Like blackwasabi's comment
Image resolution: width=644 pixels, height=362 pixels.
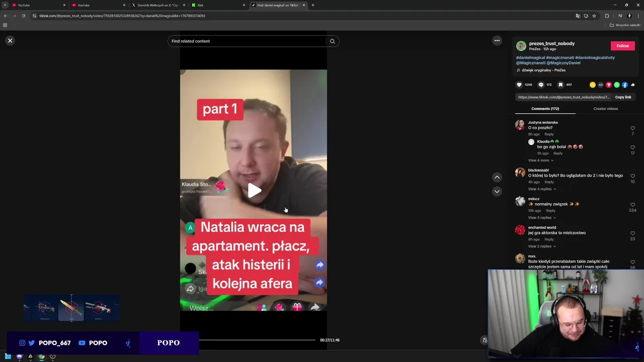point(632,176)
